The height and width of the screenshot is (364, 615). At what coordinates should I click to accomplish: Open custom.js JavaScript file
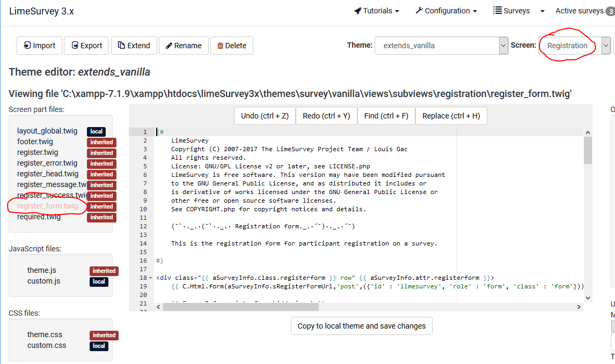click(x=43, y=281)
